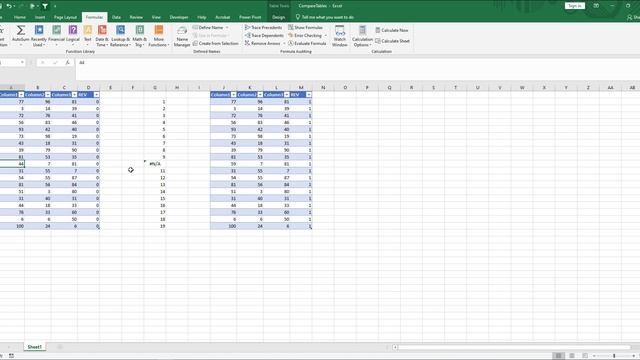Expand Define Name dropdown arrow
Image resolution: width=640 pixels, height=360 pixels.
click(227, 27)
